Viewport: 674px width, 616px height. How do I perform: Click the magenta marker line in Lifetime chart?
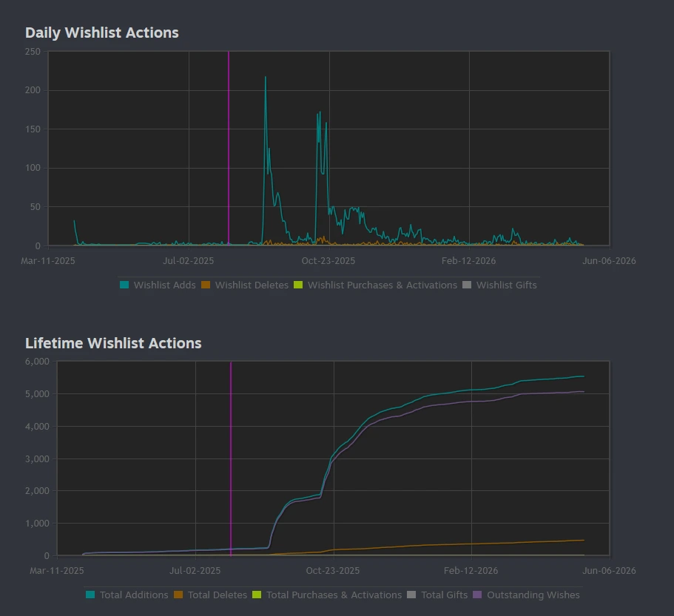[x=231, y=458]
